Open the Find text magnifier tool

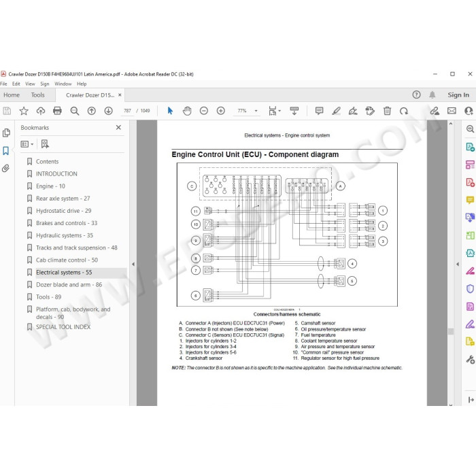click(75, 111)
